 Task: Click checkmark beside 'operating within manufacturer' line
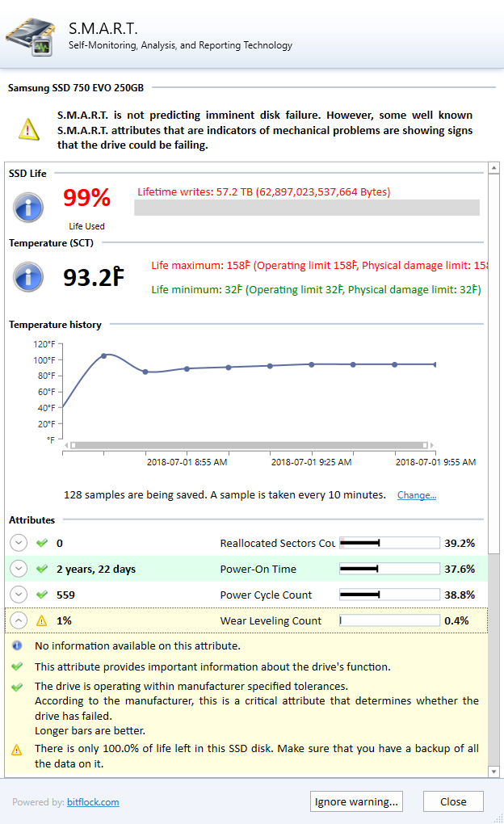click(17, 687)
